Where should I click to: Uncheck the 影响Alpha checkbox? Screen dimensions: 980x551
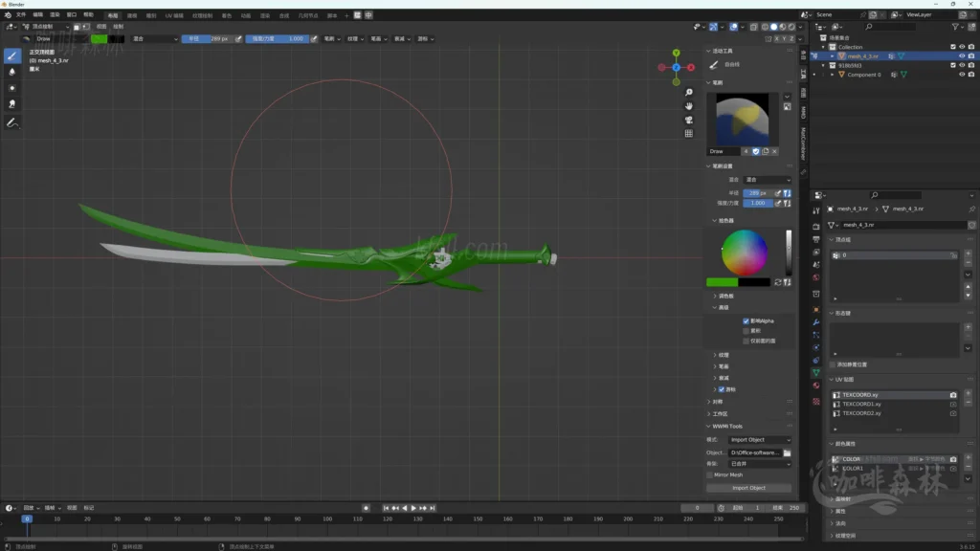click(x=746, y=321)
